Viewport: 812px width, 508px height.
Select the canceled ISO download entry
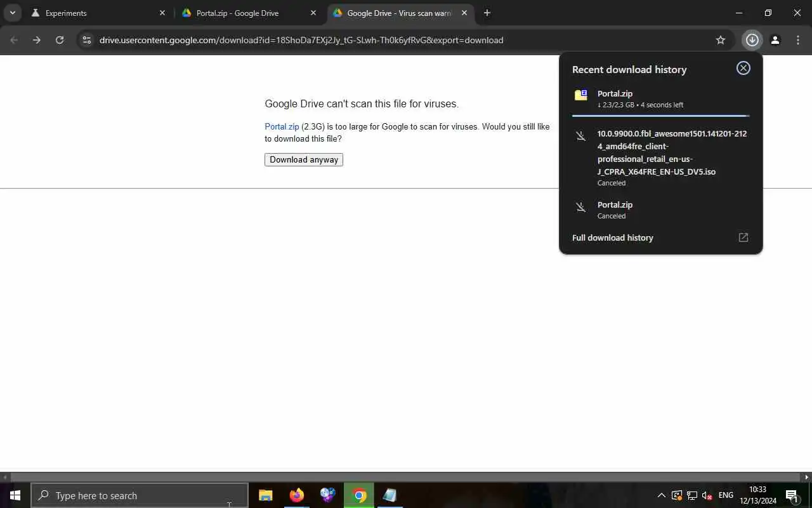point(660,158)
